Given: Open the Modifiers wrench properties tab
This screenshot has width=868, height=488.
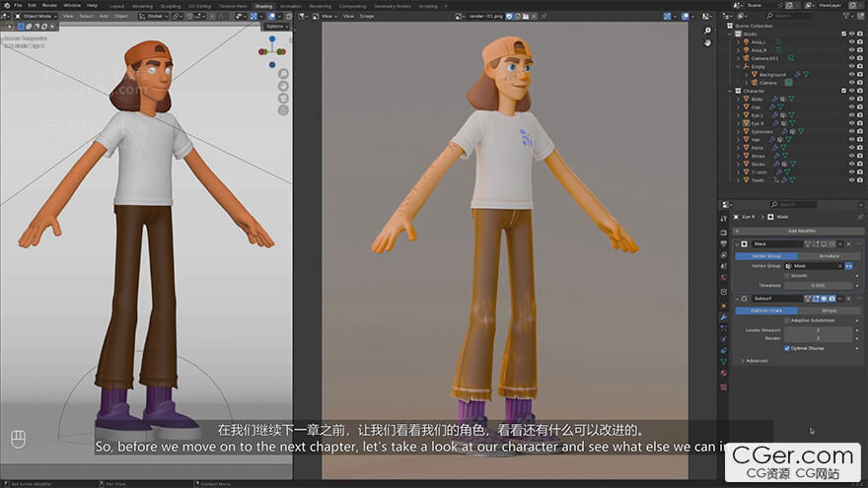Looking at the screenshot, I should click(x=724, y=316).
